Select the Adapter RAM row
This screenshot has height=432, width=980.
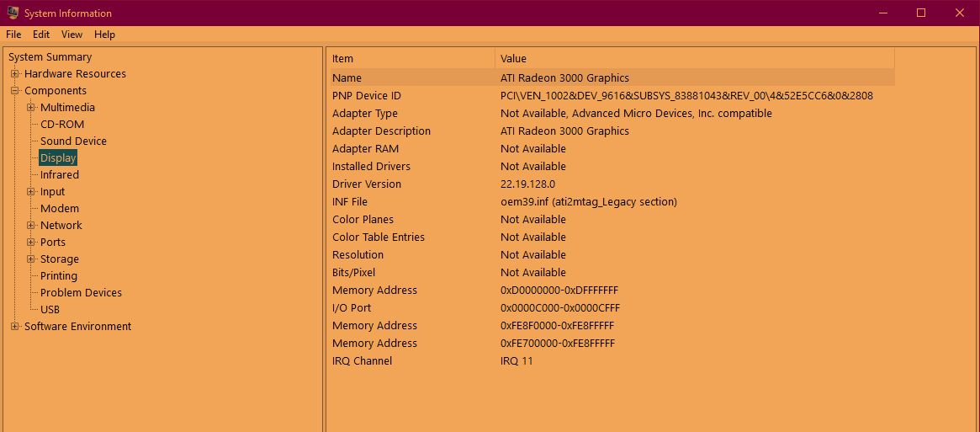click(612, 148)
